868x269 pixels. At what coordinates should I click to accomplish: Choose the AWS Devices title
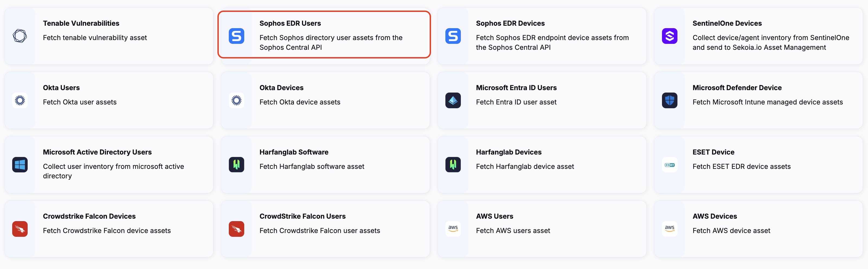(x=715, y=216)
